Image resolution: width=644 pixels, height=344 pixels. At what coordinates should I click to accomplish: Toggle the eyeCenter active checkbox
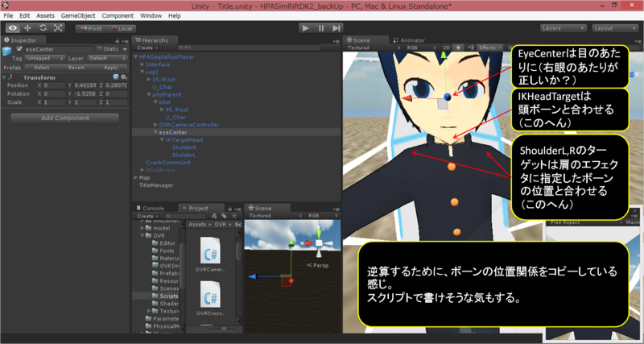tap(19, 49)
